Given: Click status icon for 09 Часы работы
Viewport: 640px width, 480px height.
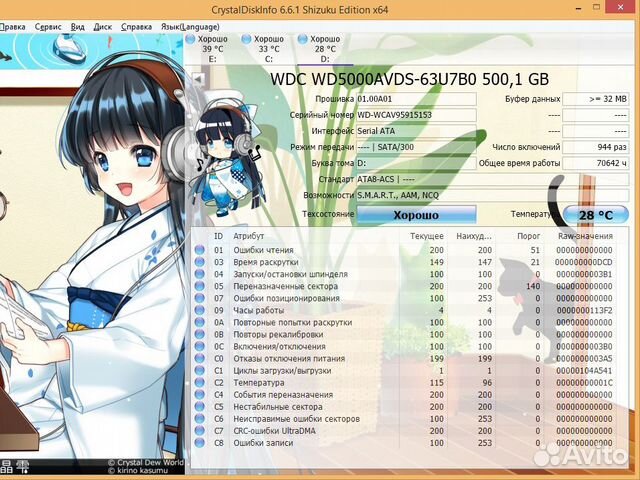Looking at the screenshot, I should (200, 310).
